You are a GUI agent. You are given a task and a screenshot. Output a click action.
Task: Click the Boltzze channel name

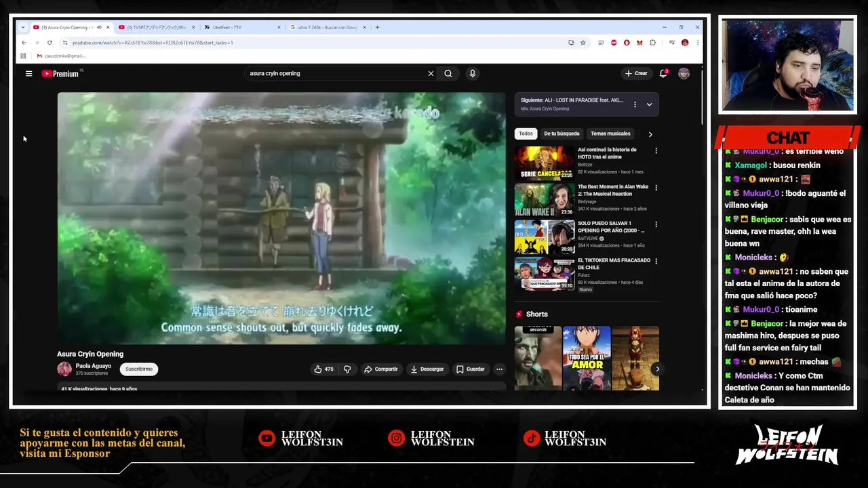[585, 164]
